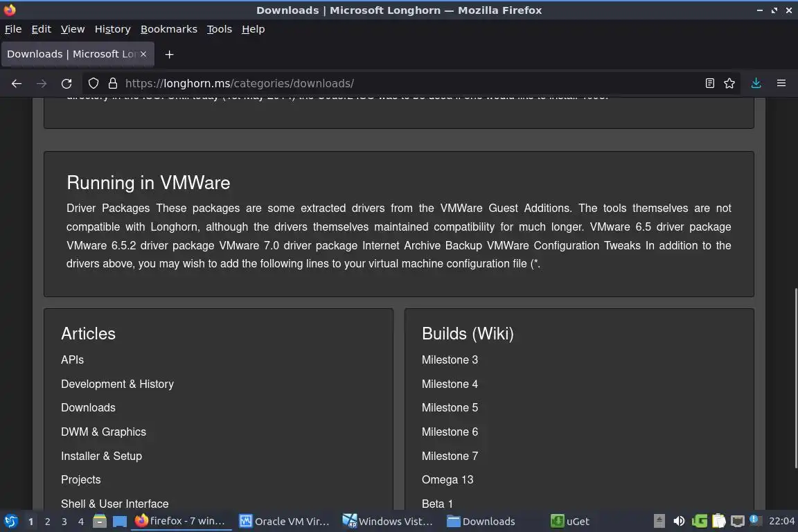Open Milestone 5 builds wiki link
The image size is (798, 532).
[x=450, y=408]
